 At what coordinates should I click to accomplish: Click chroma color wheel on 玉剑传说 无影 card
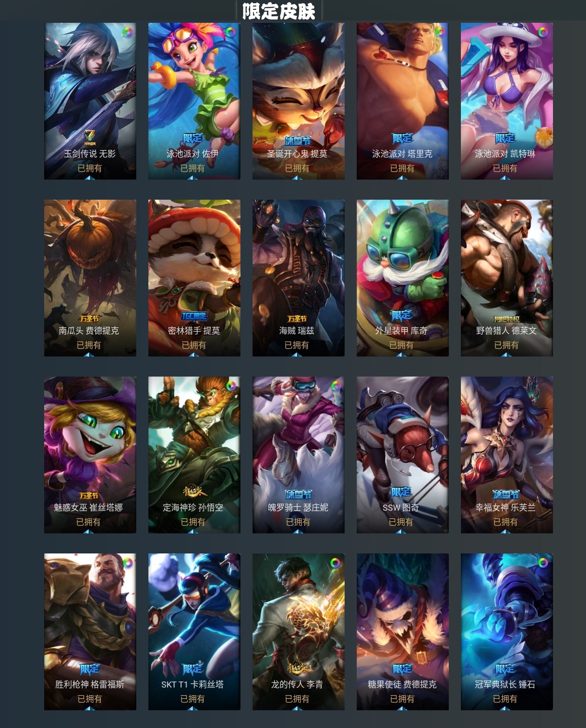click(x=127, y=33)
